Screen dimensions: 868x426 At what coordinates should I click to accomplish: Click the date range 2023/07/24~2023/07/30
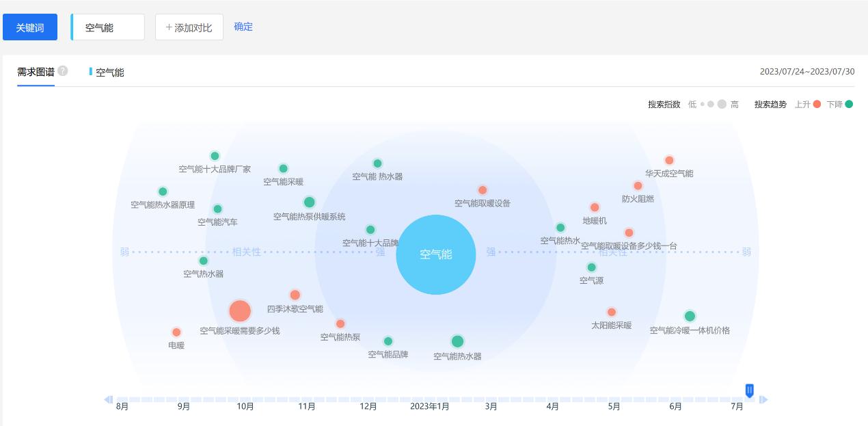click(x=807, y=72)
